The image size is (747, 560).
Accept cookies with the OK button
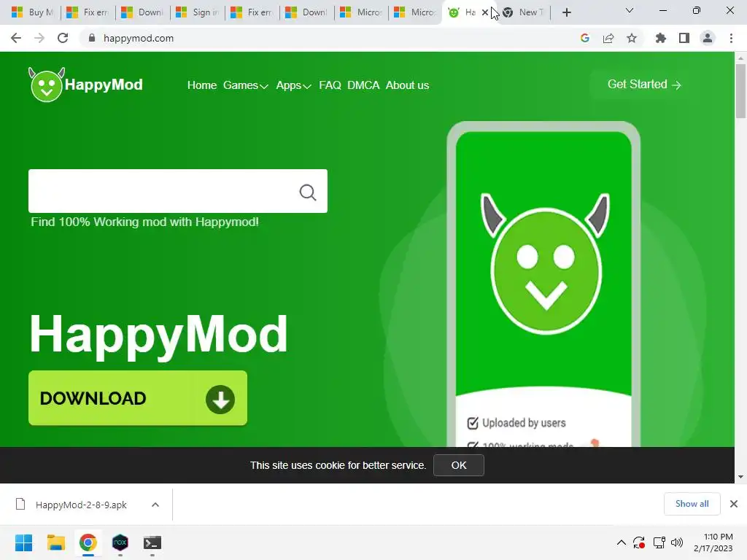pyautogui.click(x=459, y=465)
